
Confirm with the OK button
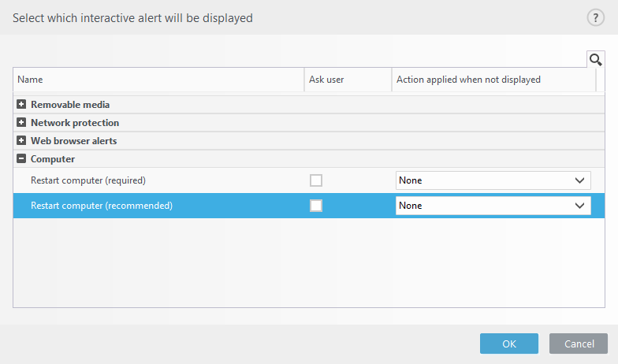point(509,344)
